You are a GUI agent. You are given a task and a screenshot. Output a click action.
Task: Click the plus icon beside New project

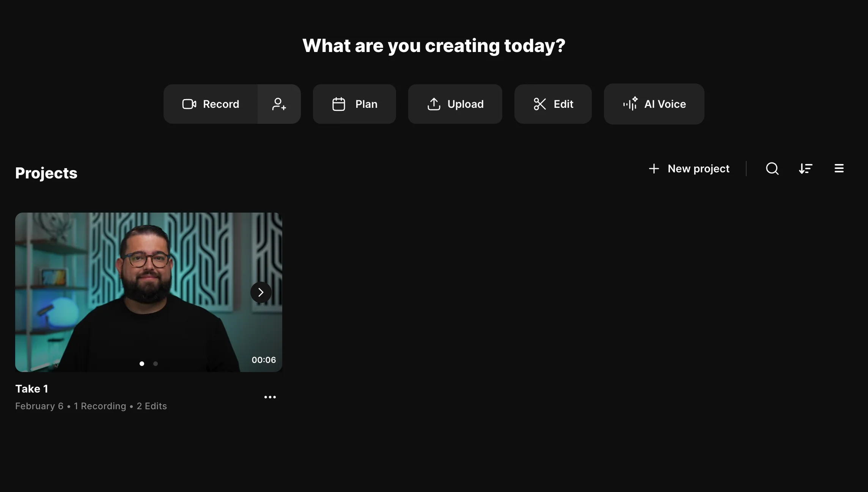coord(654,169)
